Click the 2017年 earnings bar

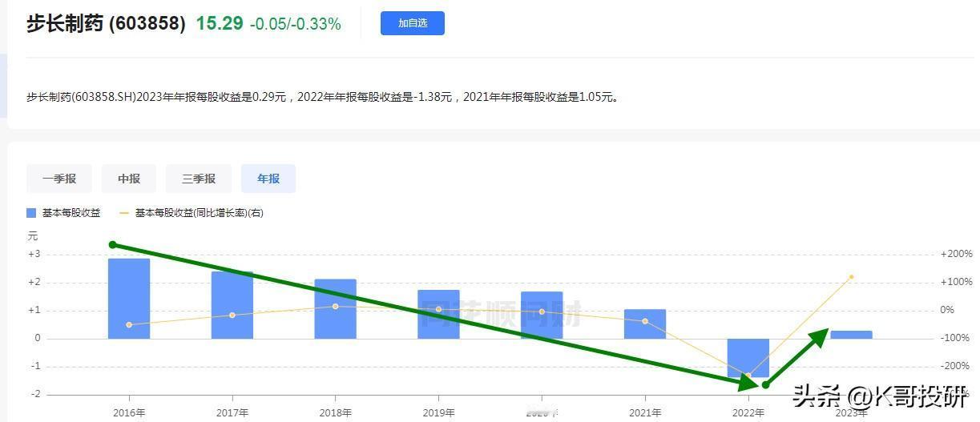[x=232, y=305]
